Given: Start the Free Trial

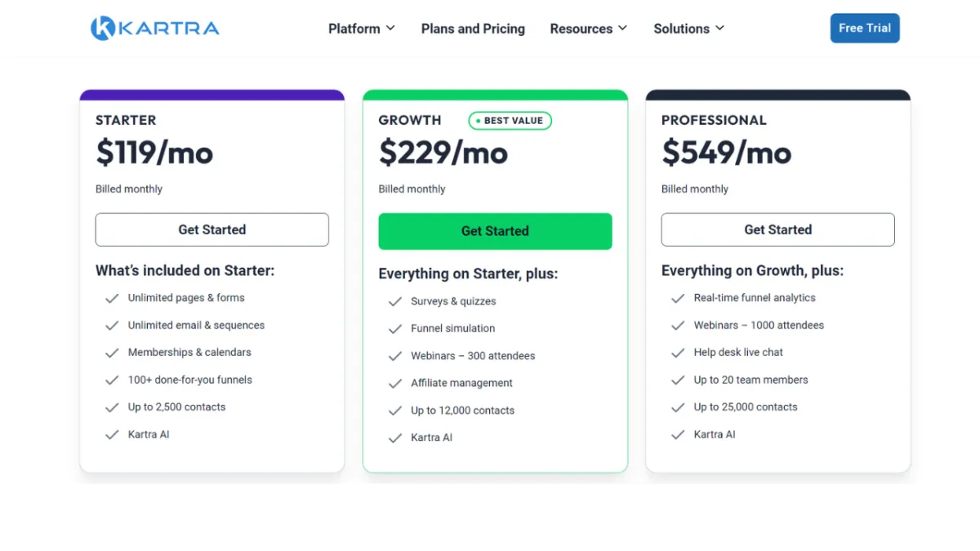Looking at the screenshot, I should [864, 28].
